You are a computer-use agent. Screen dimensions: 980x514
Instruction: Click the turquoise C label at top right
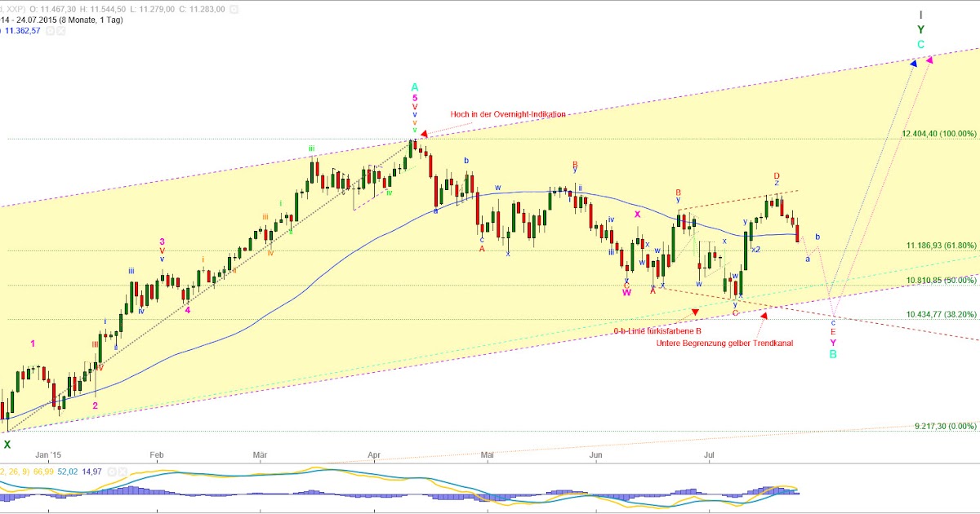[x=920, y=44]
